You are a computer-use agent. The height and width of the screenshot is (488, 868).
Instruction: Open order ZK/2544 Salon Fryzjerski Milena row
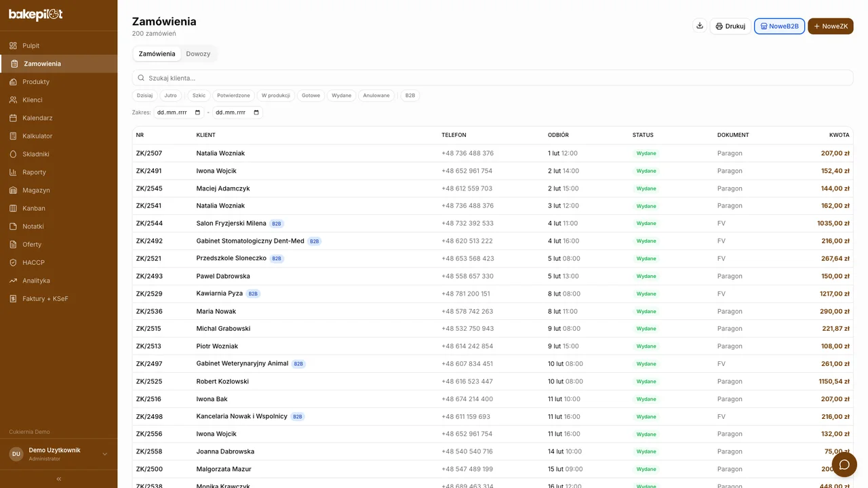(x=492, y=224)
